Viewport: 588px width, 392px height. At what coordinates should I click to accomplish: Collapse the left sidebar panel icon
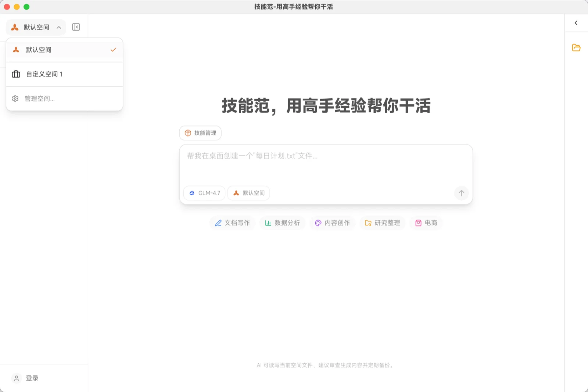coord(76,27)
